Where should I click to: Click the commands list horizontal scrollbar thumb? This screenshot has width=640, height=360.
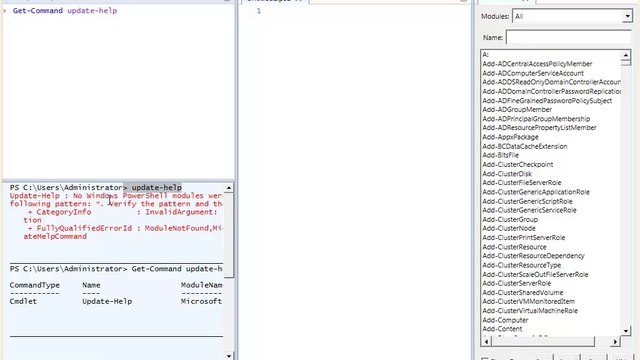click(x=543, y=341)
